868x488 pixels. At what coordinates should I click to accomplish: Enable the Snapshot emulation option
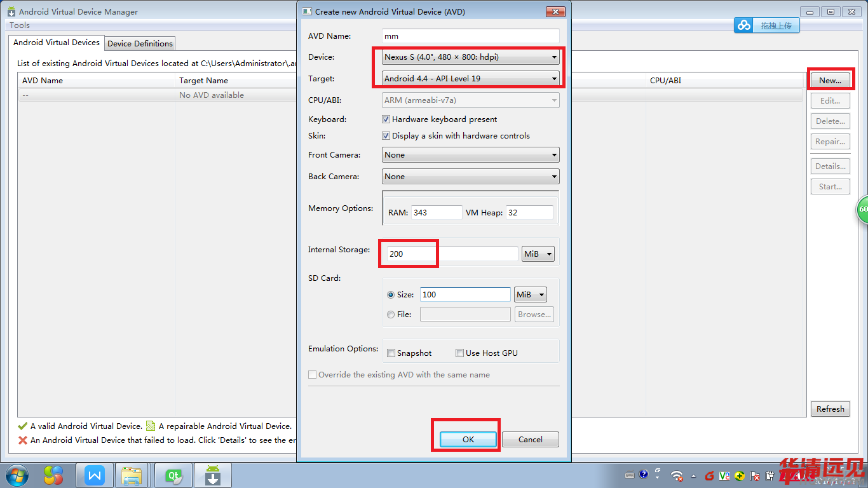[x=391, y=353]
